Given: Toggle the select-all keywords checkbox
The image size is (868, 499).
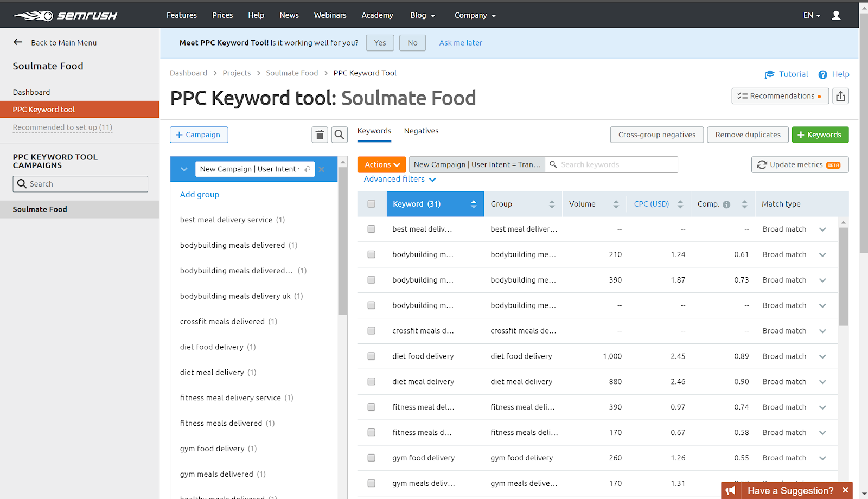Looking at the screenshot, I should [372, 204].
